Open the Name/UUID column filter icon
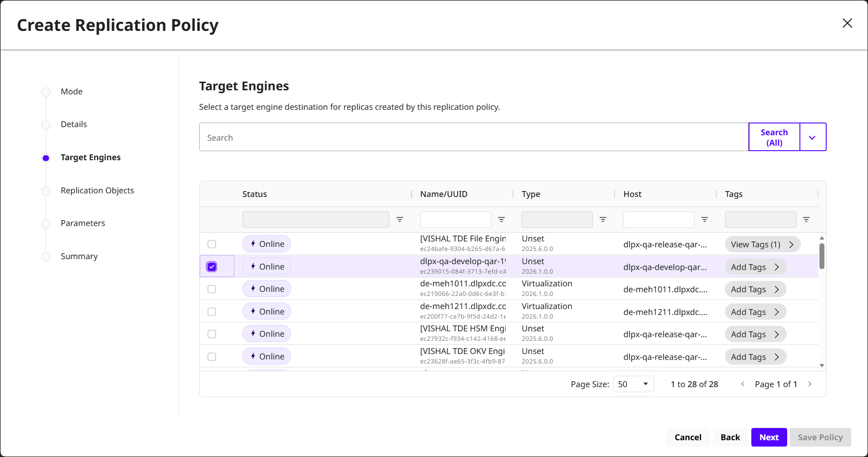This screenshot has height=457, width=868. (501, 220)
